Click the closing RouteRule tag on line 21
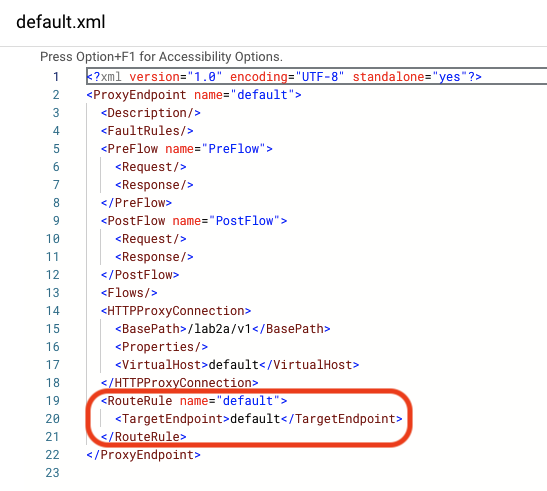 [x=143, y=437]
